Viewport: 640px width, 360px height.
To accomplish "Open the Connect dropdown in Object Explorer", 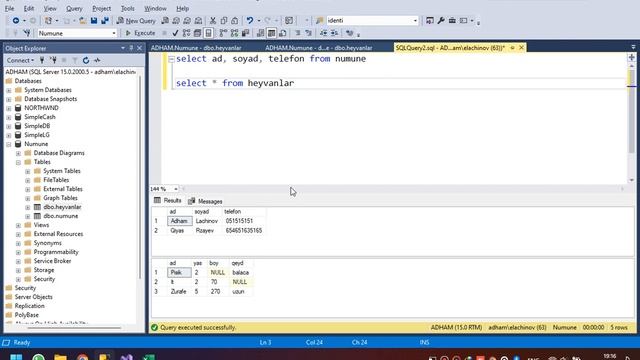I will pos(20,60).
